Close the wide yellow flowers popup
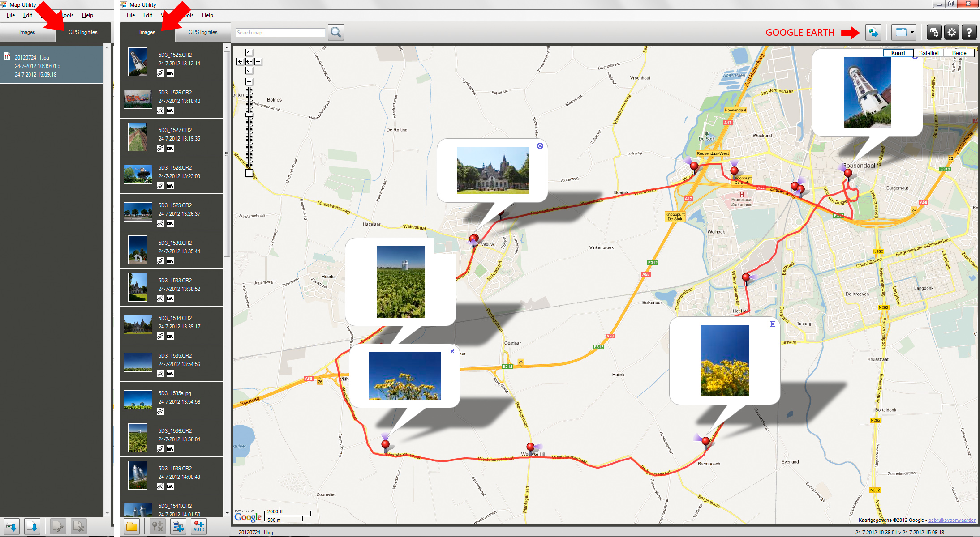This screenshot has width=980, height=537. click(452, 351)
